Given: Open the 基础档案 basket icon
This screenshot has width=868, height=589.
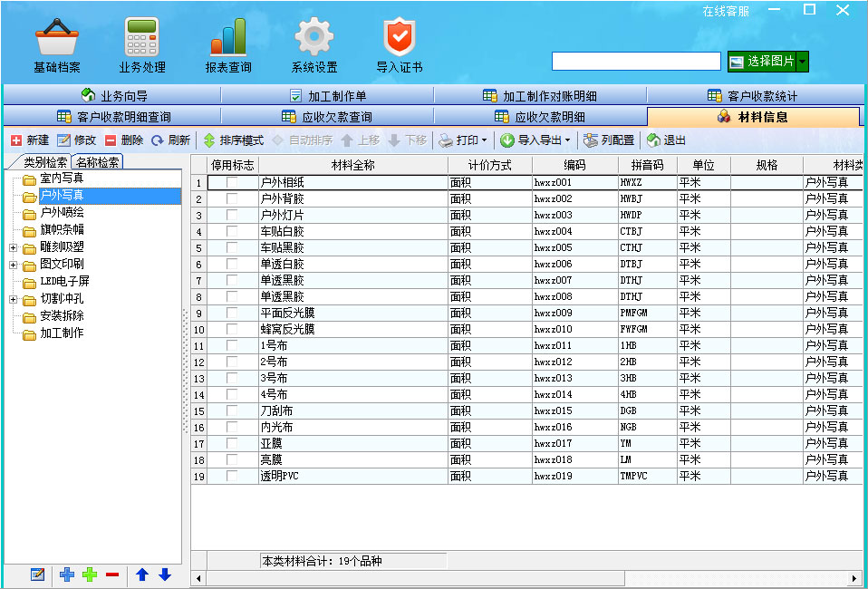Looking at the screenshot, I should click(x=56, y=38).
